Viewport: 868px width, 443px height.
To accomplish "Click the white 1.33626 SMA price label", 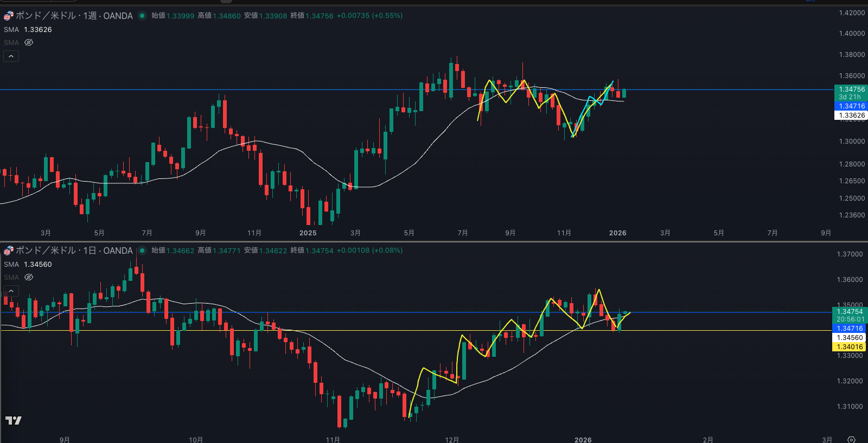I will [x=851, y=115].
